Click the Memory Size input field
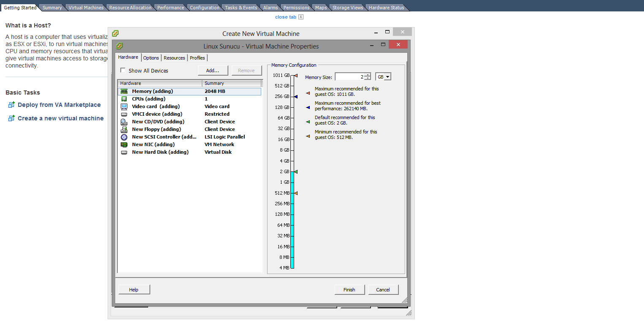Image resolution: width=644 pixels, height=329 pixels. [349, 77]
